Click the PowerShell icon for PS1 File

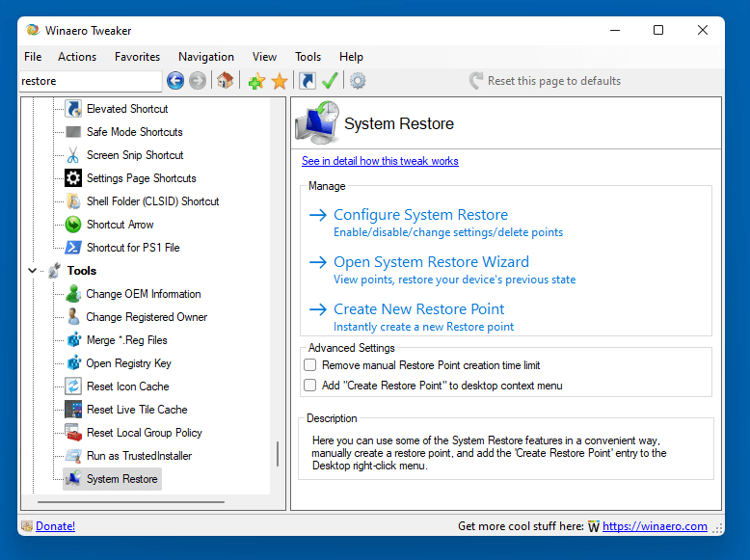coord(73,248)
